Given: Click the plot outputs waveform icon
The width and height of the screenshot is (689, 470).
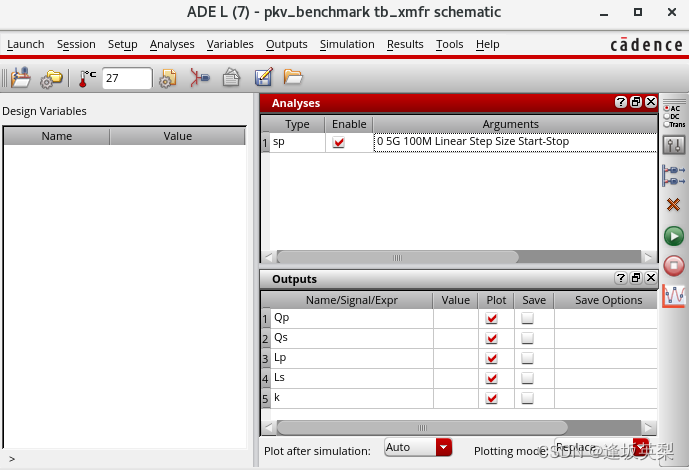Looking at the screenshot, I should point(674,296).
